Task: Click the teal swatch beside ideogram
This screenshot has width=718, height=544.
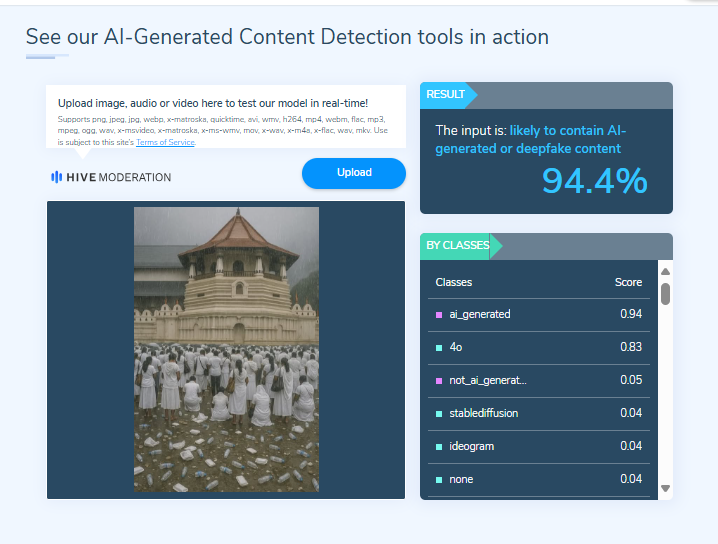Action: [x=439, y=447]
